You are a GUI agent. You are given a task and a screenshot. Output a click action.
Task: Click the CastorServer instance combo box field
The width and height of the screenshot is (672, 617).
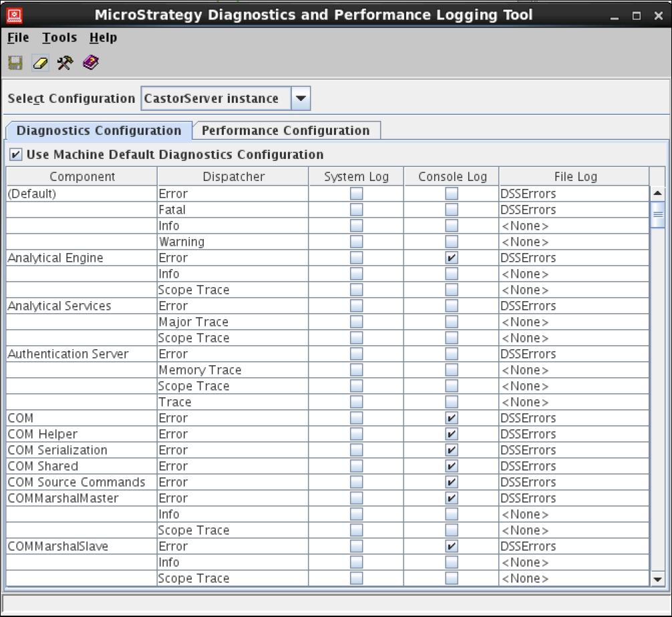[216, 99]
